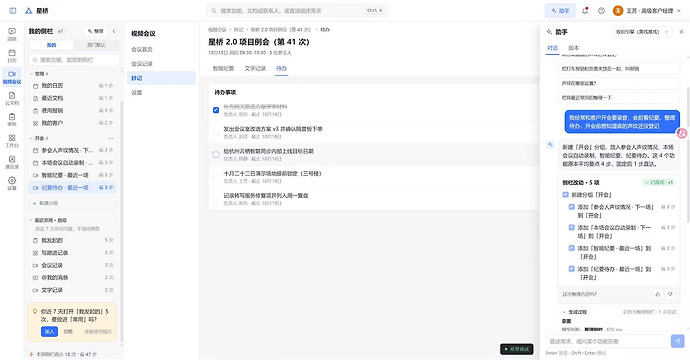This screenshot has width=690, height=360.
Task: Click the 星桥 app logo
Action: click(29, 11)
